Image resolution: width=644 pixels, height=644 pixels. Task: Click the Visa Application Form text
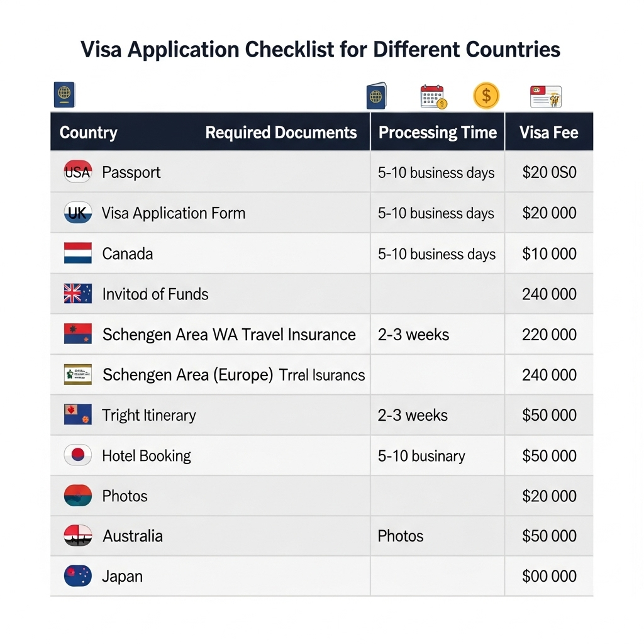[x=174, y=213]
